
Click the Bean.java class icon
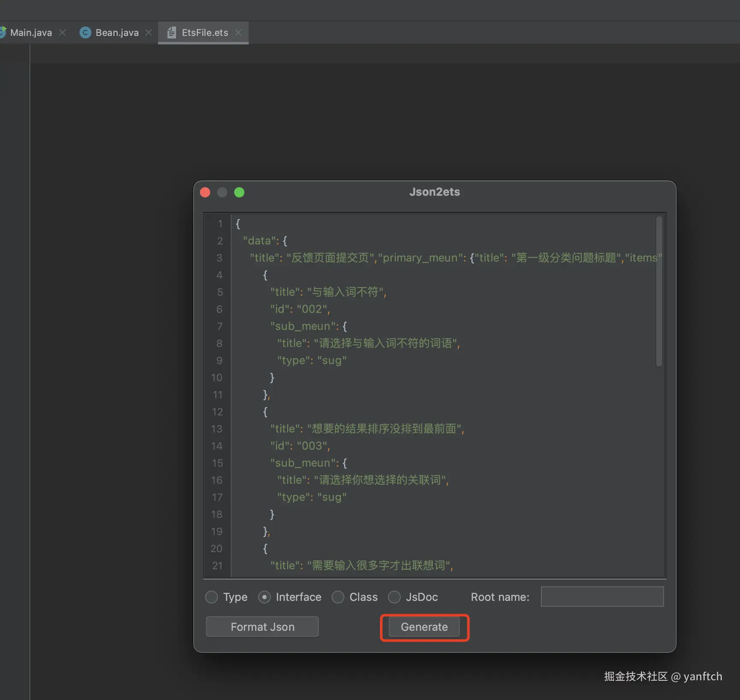(x=85, y=32)
